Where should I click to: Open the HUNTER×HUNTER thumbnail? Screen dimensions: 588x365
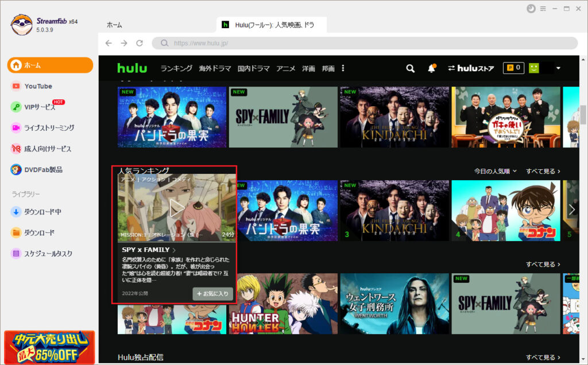point(283,304)
